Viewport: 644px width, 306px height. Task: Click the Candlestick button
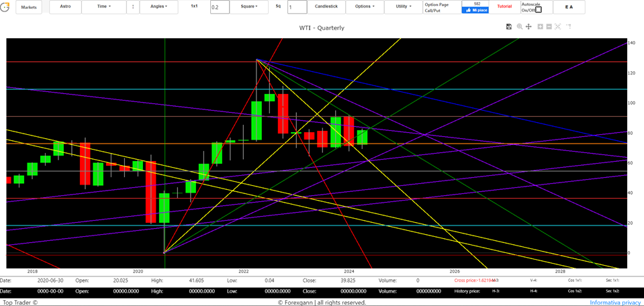[326, 7]
